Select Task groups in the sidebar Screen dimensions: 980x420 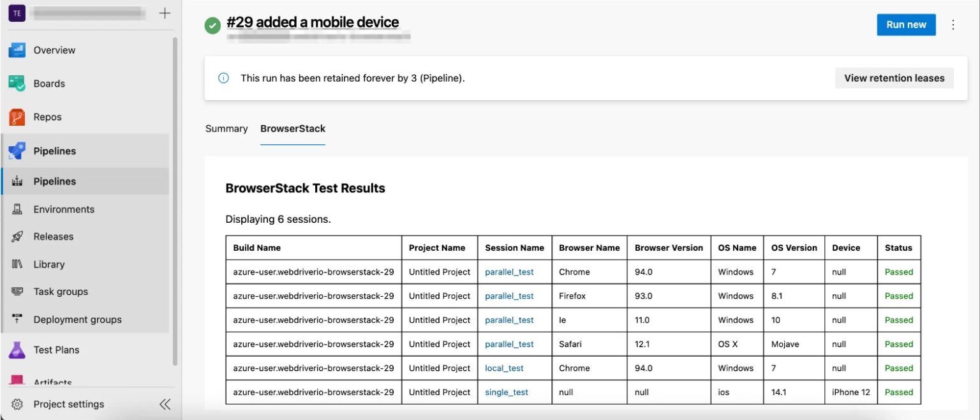pos(61,292)
